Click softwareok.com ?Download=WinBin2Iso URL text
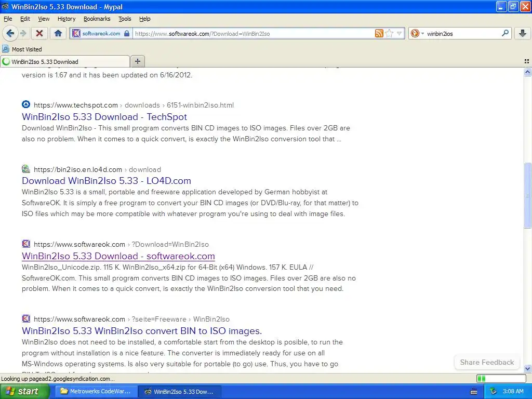The height and width of the screenshot is (399, 532). (121, 244)
